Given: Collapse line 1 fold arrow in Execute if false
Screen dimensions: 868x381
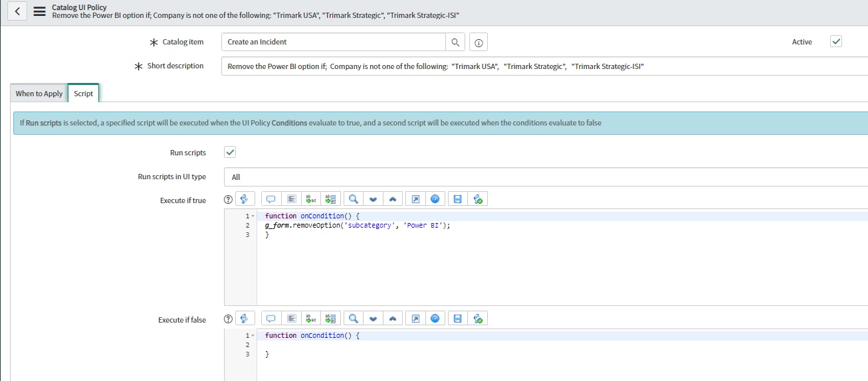Looking at the screenshot, I should coord(253,336).
